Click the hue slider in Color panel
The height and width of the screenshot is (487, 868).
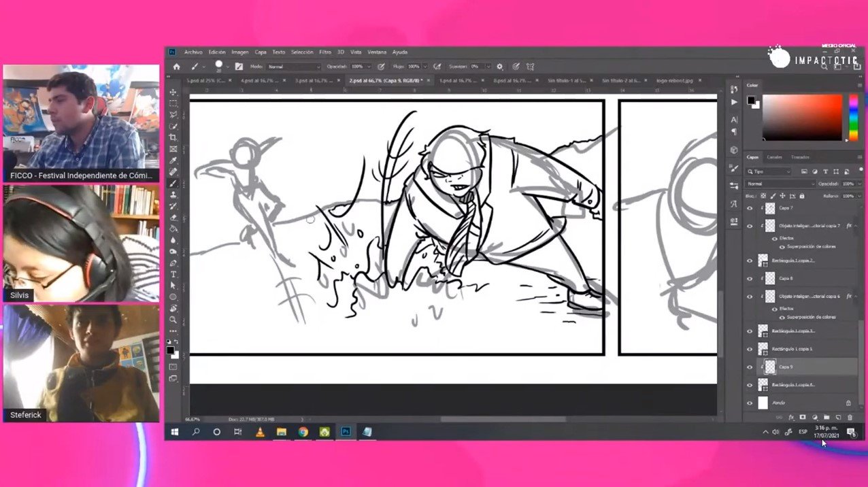(x=854, y=118)
